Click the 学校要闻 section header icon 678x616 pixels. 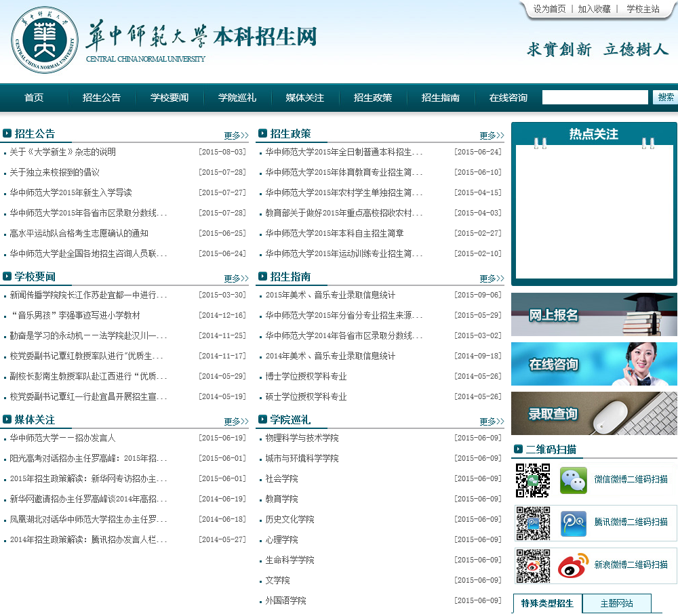coord(7,276)
